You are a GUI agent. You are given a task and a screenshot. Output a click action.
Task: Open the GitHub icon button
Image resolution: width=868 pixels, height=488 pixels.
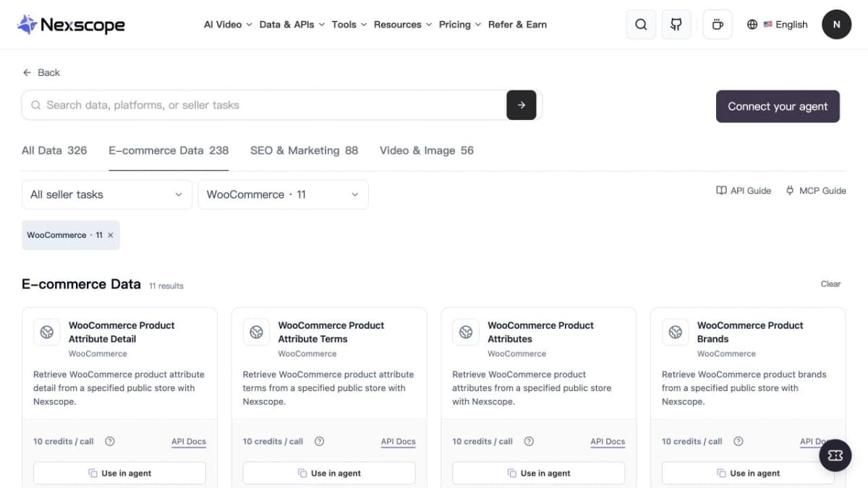676,25
